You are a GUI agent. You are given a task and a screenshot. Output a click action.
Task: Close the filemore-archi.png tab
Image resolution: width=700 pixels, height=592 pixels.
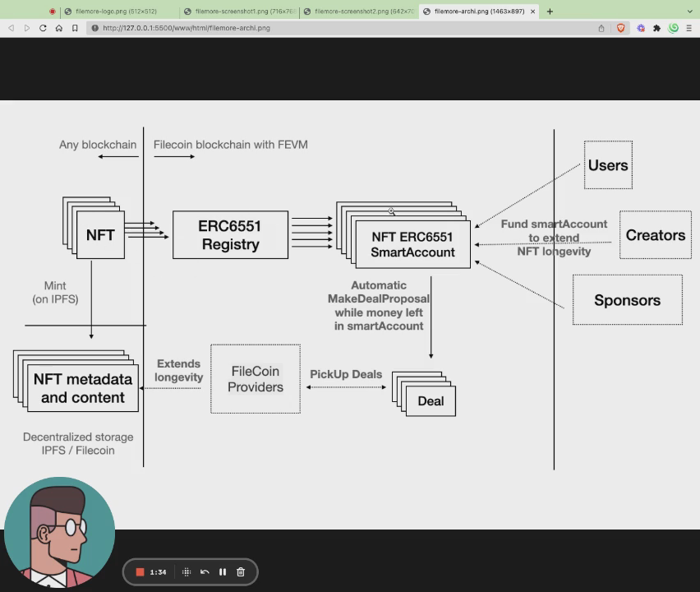coord(532,12)
